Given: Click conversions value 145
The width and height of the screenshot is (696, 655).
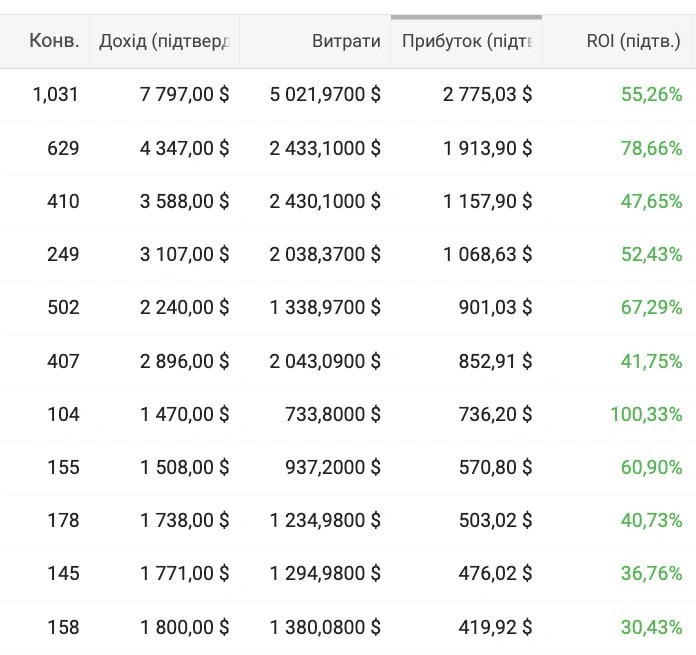Looking at the screenshot, I should 63,573.
